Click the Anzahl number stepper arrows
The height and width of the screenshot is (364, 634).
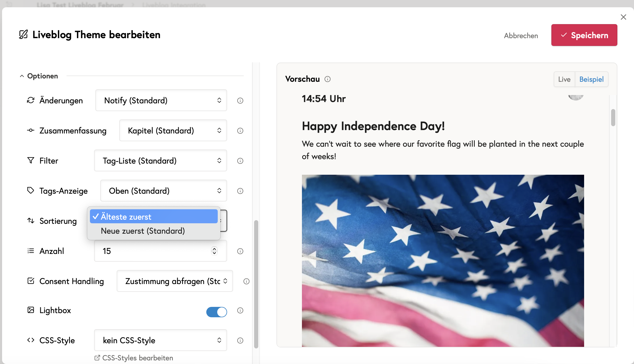coord(214,251)
